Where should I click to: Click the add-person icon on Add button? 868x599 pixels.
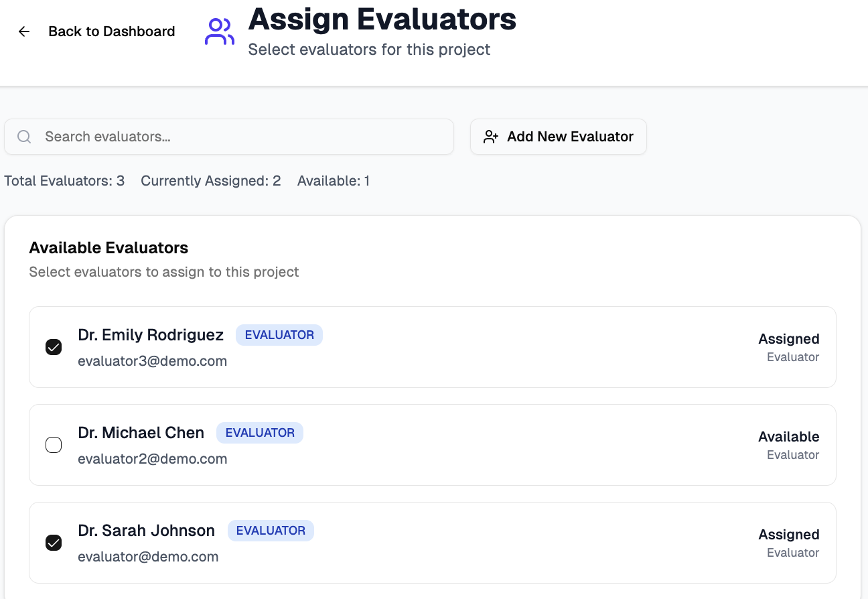tap(491, 137)
